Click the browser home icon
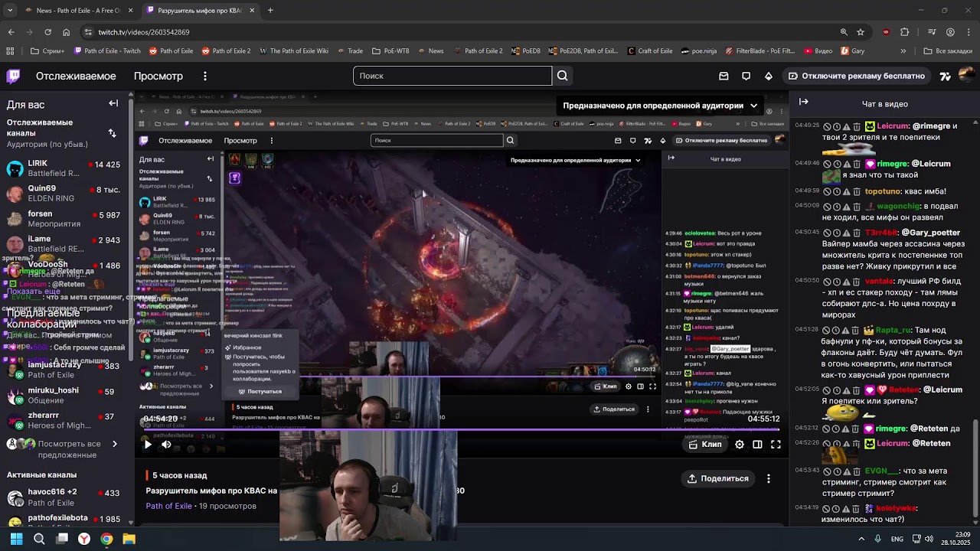Screen dimensions: 980x551 point(66,32)
